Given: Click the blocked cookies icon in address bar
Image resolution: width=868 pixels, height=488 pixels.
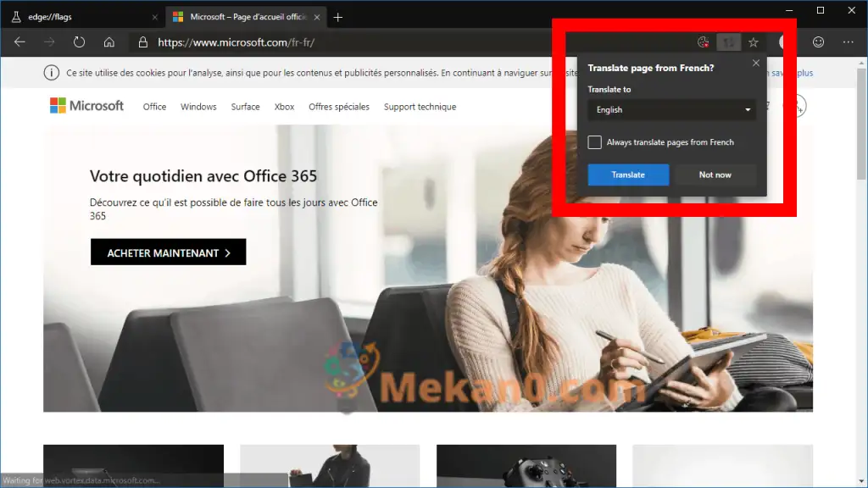Looking at the screenshot, I should [x=702, y=42].
